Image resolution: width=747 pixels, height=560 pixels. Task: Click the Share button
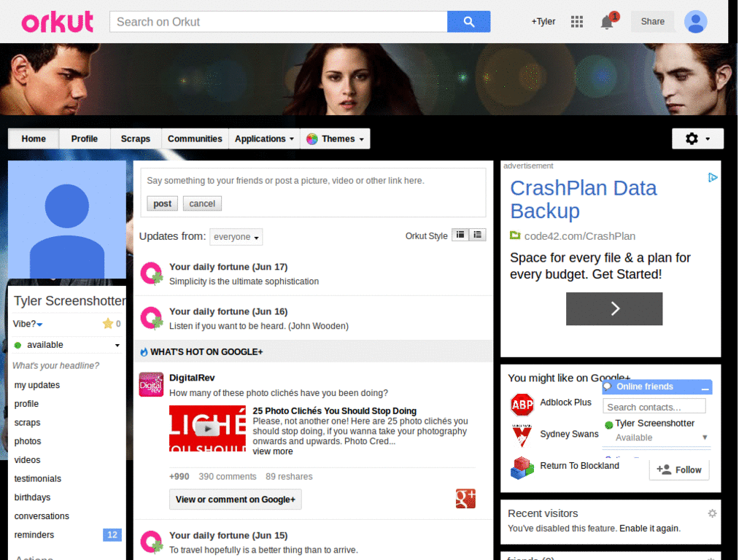click(x=652, y=21)
